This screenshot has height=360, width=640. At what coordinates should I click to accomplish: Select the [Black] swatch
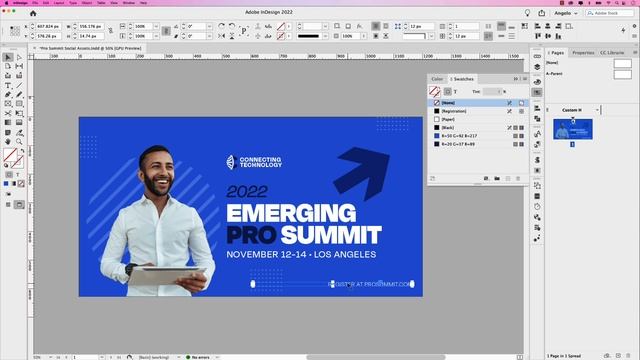478,128
